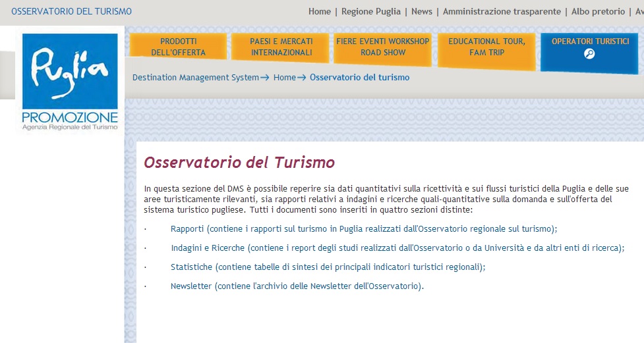Click Destination Management System breadcrumb
The image size is (644, 343).
pyautogui.click(x=196, y=78)
